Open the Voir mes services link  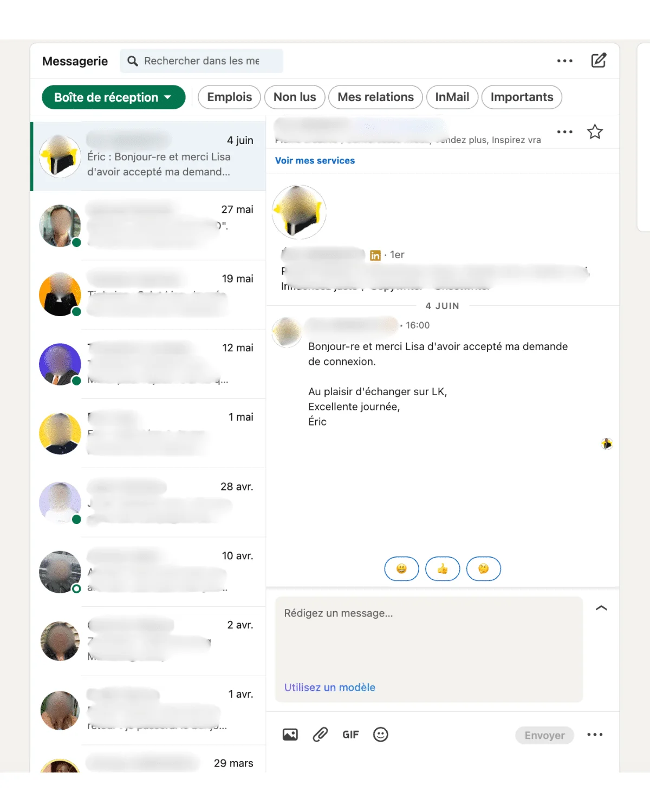[315, 161]
